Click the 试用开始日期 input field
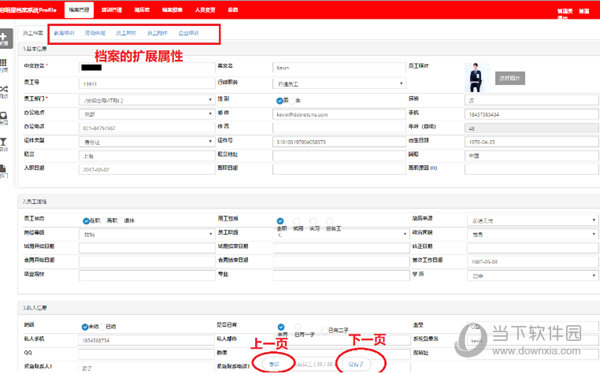This screenshot has width=600, height=374. 147,248
